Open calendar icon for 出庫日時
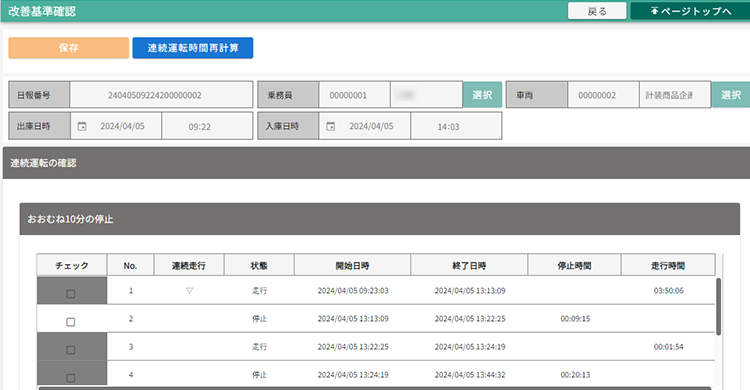Viewport: 750px width, 390px height. 82,126
